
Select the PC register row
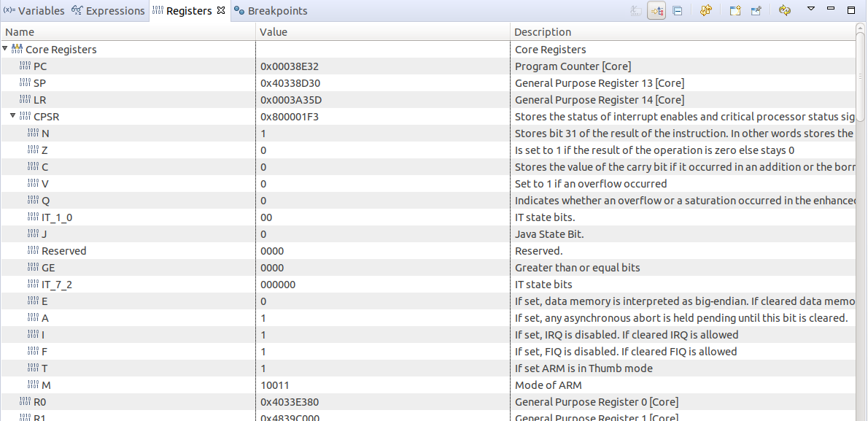(x=40, y=66)
